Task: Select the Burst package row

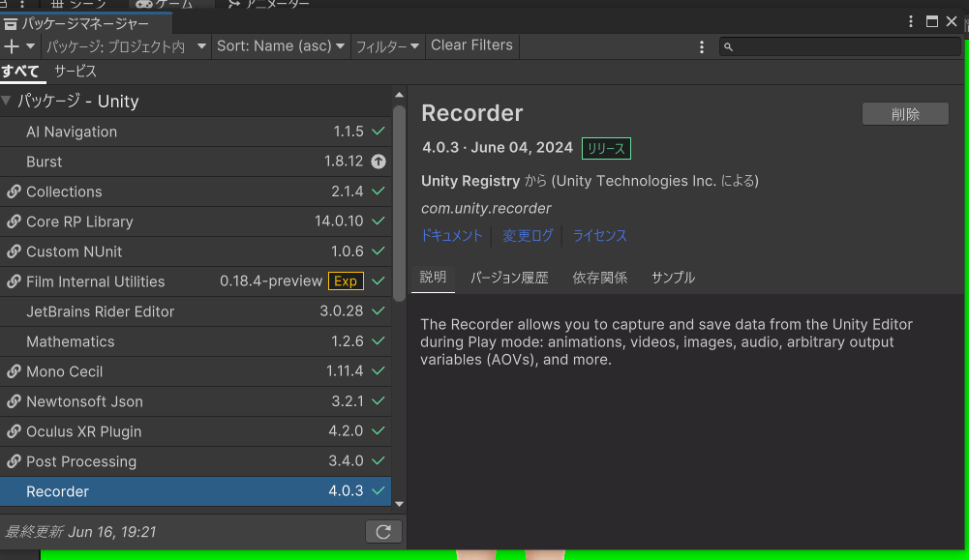Action: pos(196,162)
